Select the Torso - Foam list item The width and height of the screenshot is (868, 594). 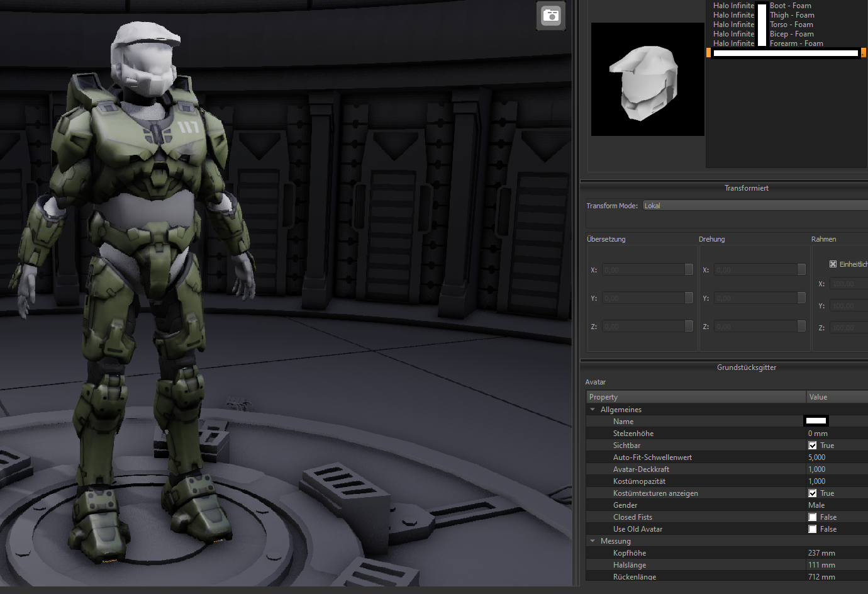(x=791, y=25)
